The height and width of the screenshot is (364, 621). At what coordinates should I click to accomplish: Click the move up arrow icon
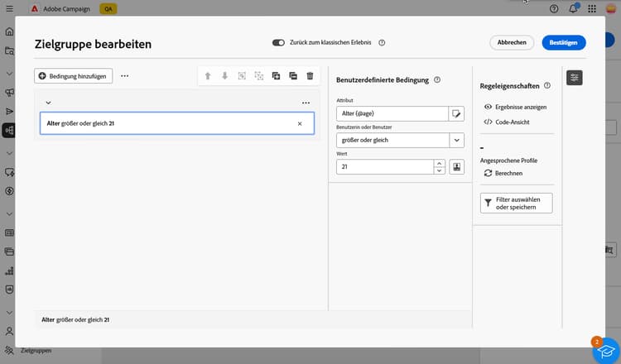coord(208,76)
